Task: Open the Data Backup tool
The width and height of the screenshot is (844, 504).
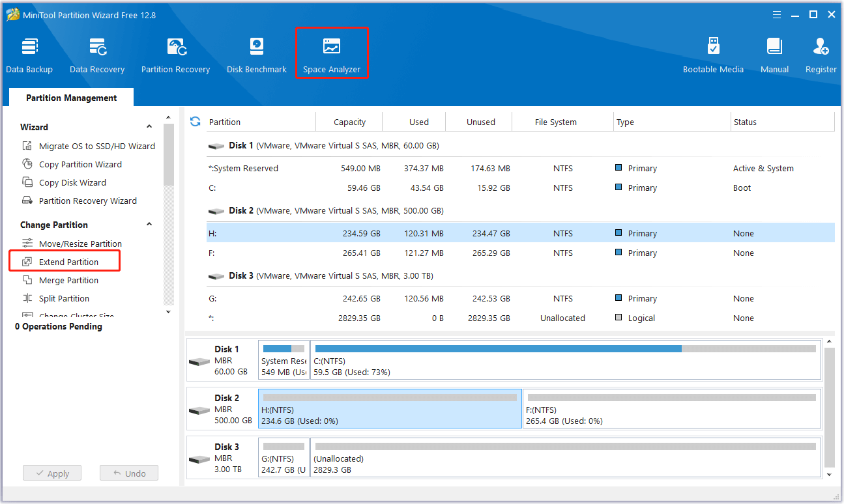Action: click(29, 55)
